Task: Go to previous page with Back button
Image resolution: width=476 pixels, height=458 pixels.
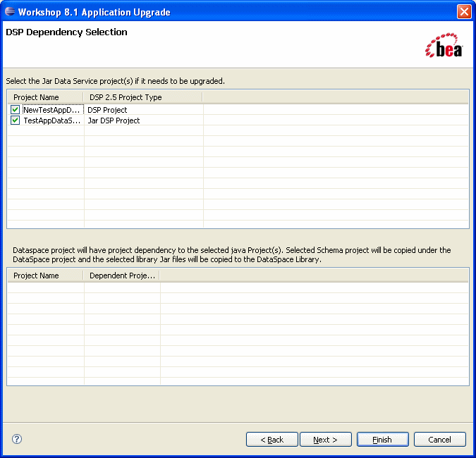Action: (x=272, y=440)
